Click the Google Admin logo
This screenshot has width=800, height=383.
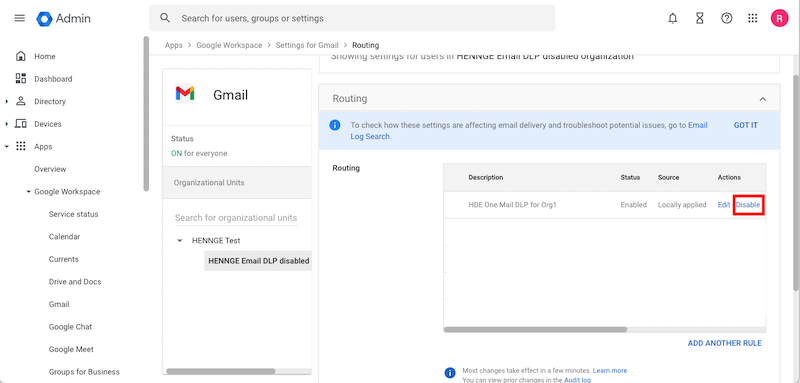(63, 19)
